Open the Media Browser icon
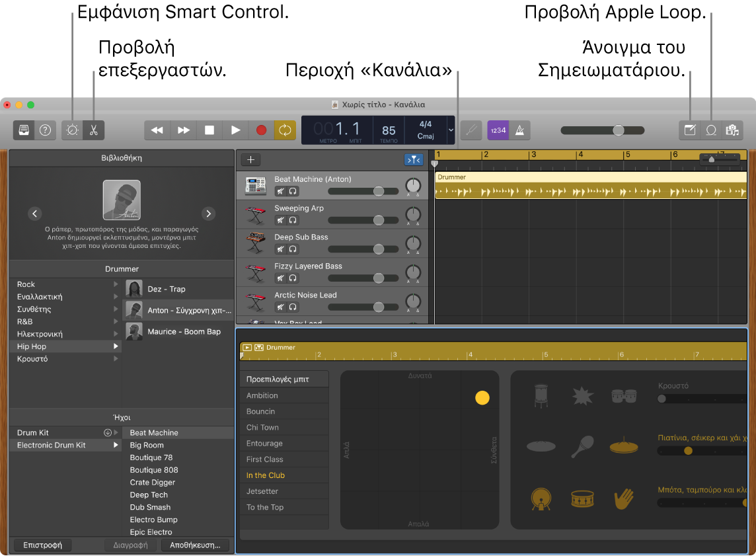The height and width of the screenshot is (556, 756). click(733, 130)
